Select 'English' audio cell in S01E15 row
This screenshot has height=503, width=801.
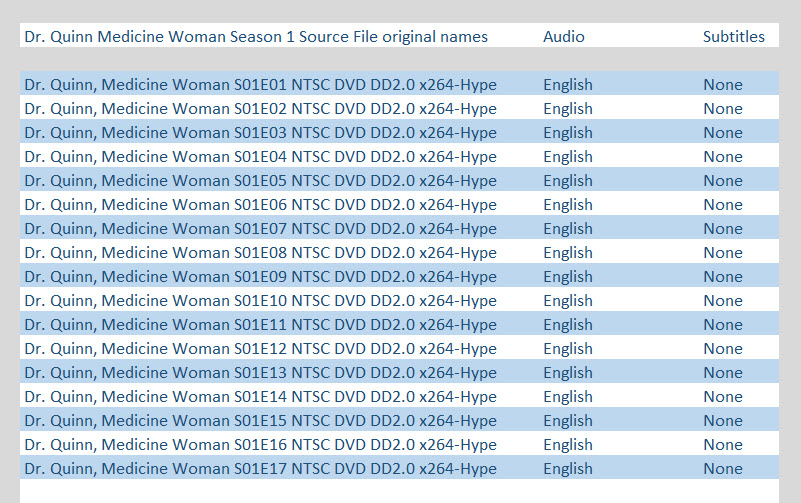click(x=568, y=421)
